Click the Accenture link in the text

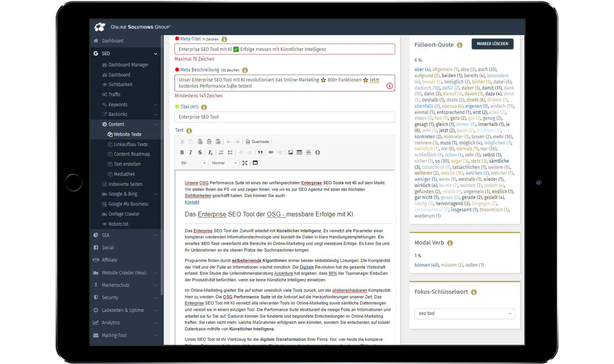coord(284,274)
